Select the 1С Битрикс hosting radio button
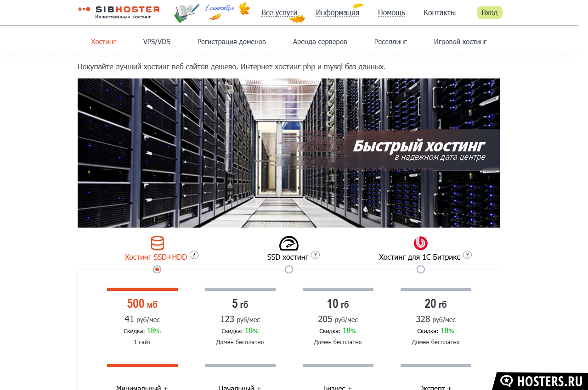Screen dimensions: 588x390 (420, 269)
